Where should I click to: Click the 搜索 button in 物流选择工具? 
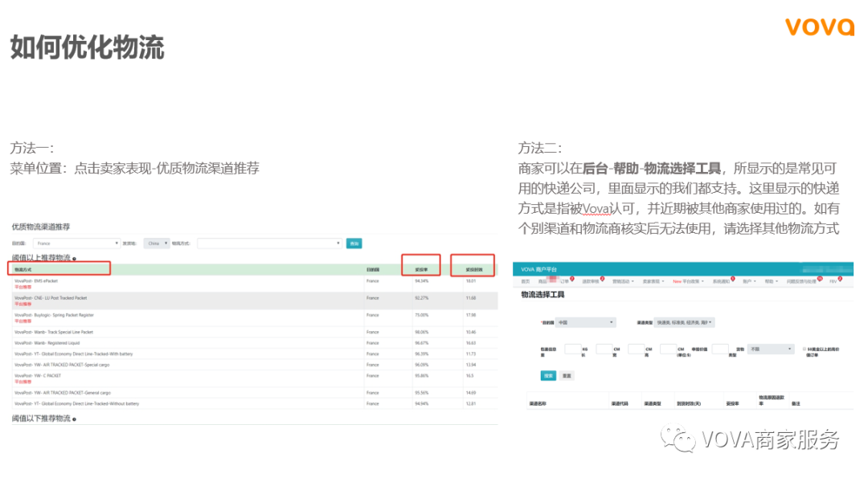pyautogui.click(x=549, y=375)
